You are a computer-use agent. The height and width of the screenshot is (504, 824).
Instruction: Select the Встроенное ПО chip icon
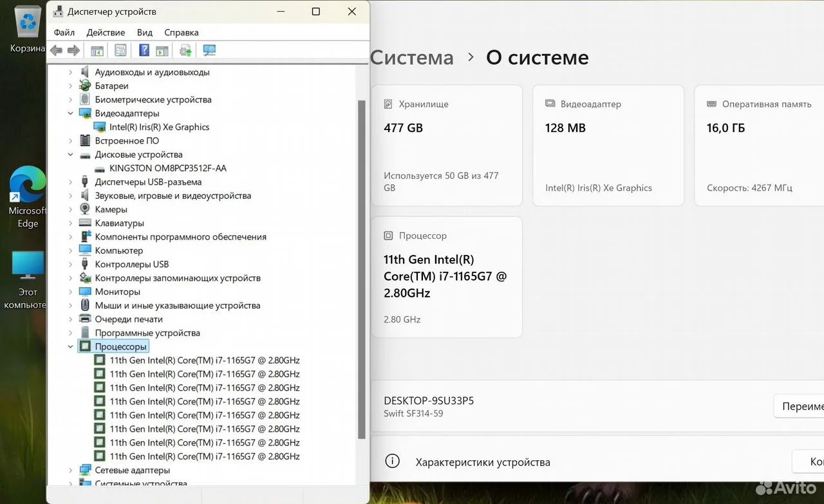(85, 140)
